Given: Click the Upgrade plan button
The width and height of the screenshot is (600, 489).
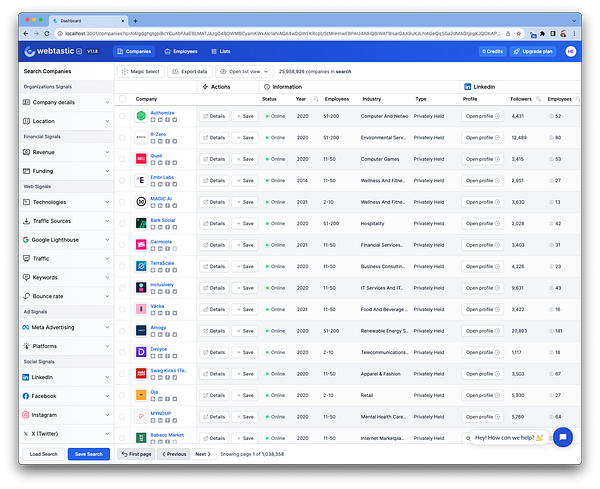Looking at the screenshot, I should (x=533, y=51).
